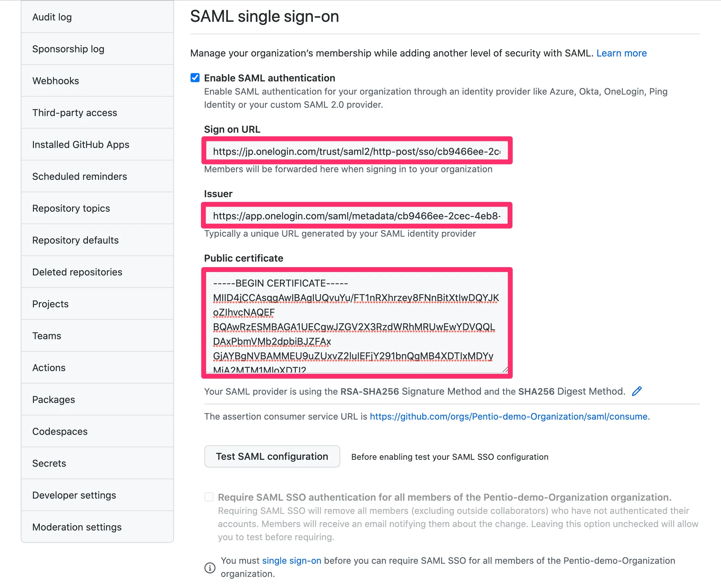Viewport: 721px width, 588px height.
Task: Open the Learn more link
Action: [621, 53]
